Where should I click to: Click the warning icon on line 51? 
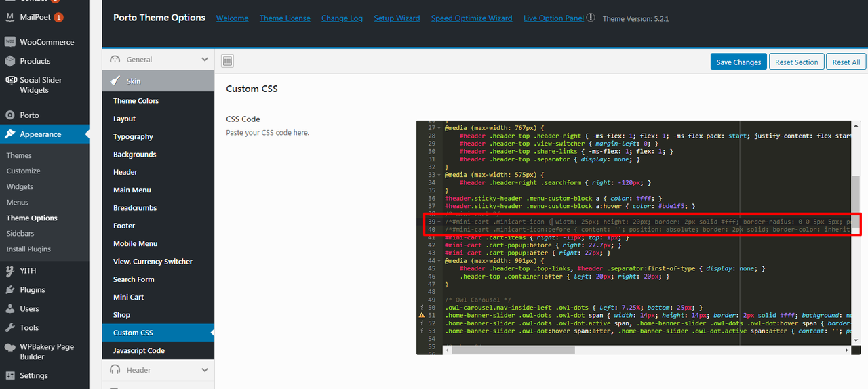click(x=422, y=315)
